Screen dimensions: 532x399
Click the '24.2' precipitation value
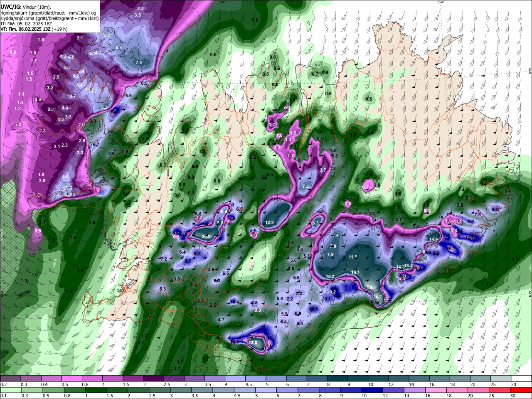pos(377,297)
